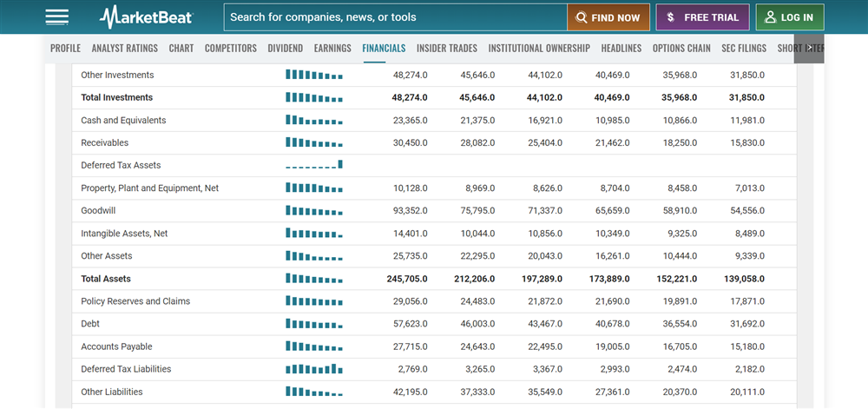This screenshot has width=868, height=409.
Task: Open the SEC Filings tab
Action: click(x=746, y=49)
